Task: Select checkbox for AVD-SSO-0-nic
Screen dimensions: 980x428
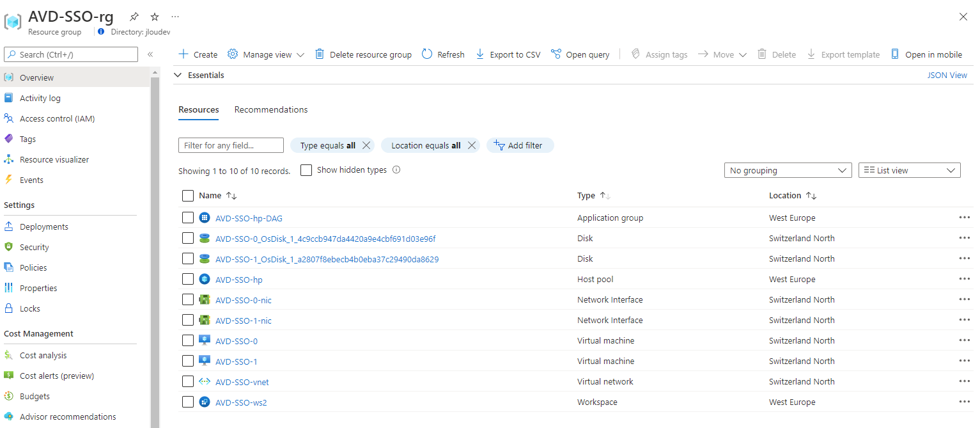Action: click(x=187, y=299)
